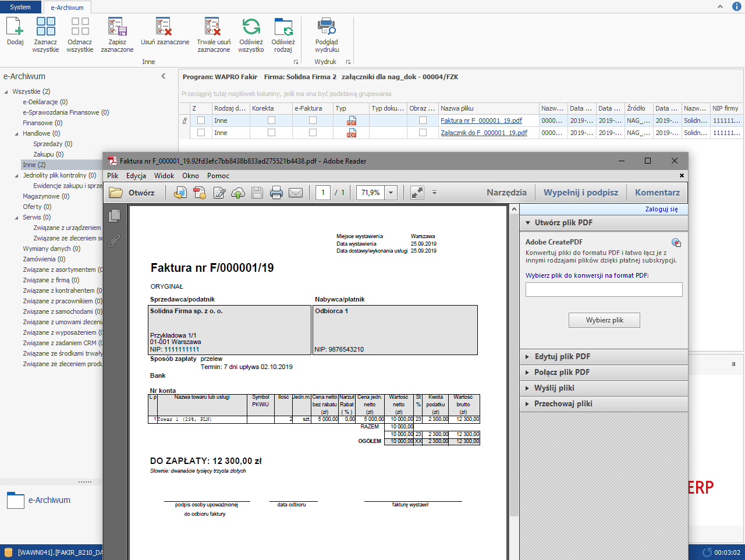Toggle e-Faktura checkbox in Załącznik row
745x560 pixels.
click(x=313, y=133)
